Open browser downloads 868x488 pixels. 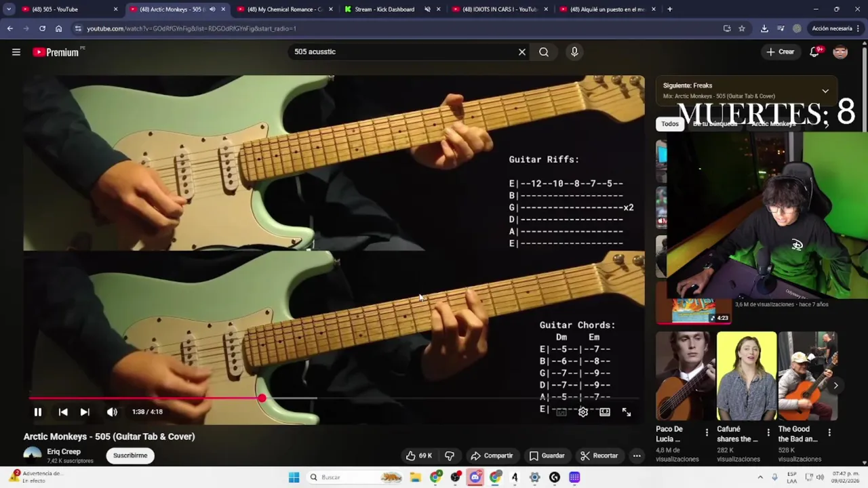coord(764,28)
